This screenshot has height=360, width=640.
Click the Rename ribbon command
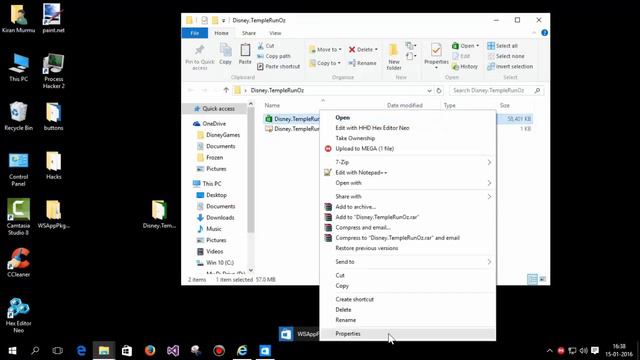click(x=362, y=63)
